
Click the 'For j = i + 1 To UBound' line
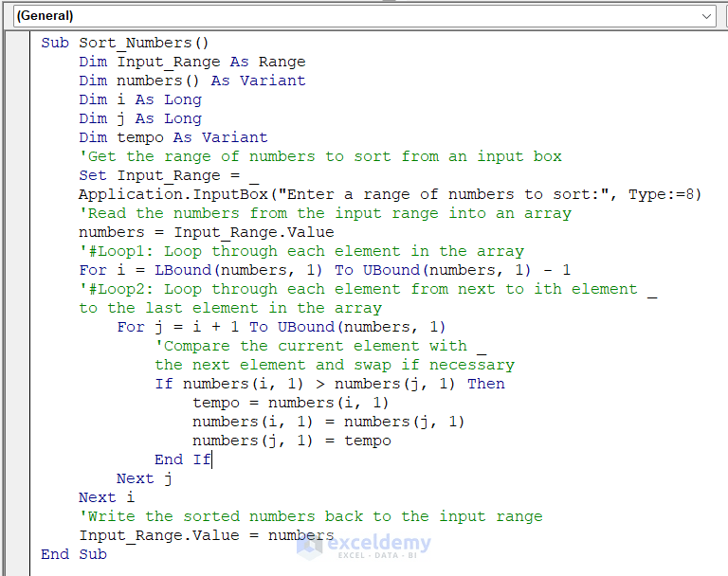281,327
